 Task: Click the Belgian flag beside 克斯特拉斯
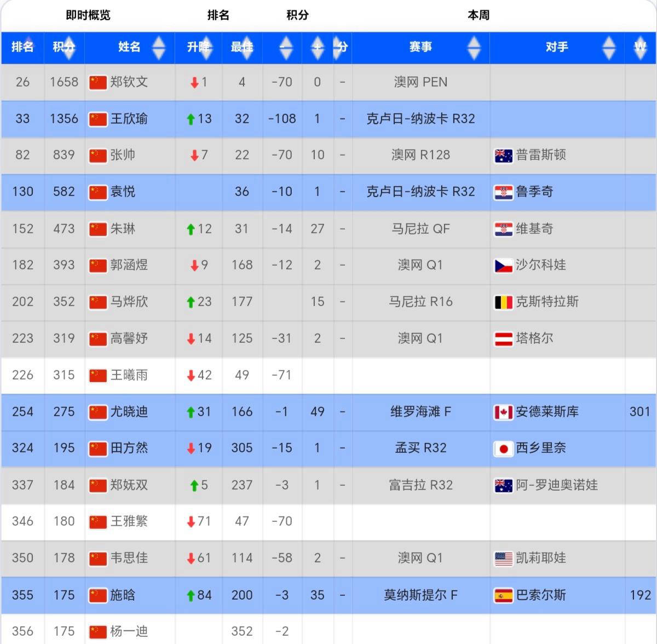(x=503, y=302)
